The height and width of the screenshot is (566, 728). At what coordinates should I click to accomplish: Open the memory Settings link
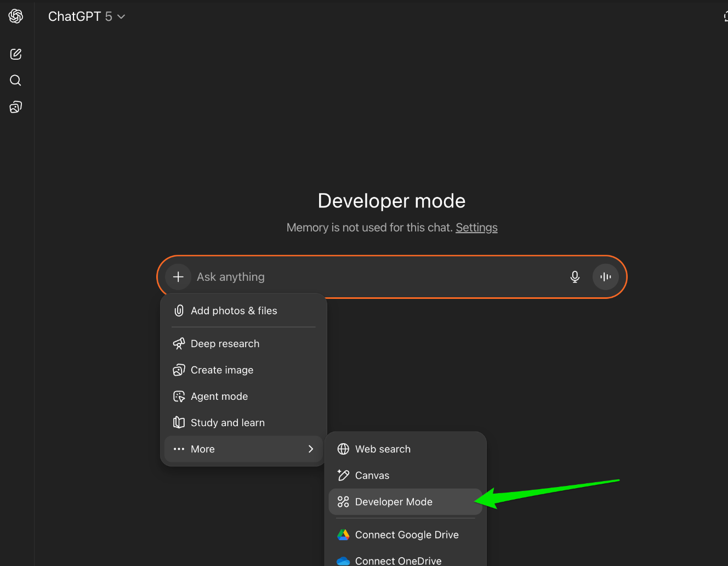(476, 227)
